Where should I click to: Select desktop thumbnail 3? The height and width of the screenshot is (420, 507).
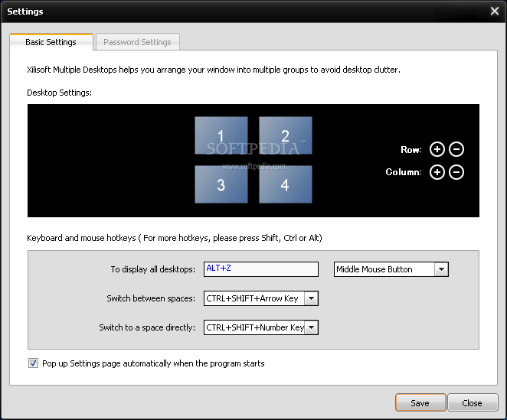click(221, 184)
